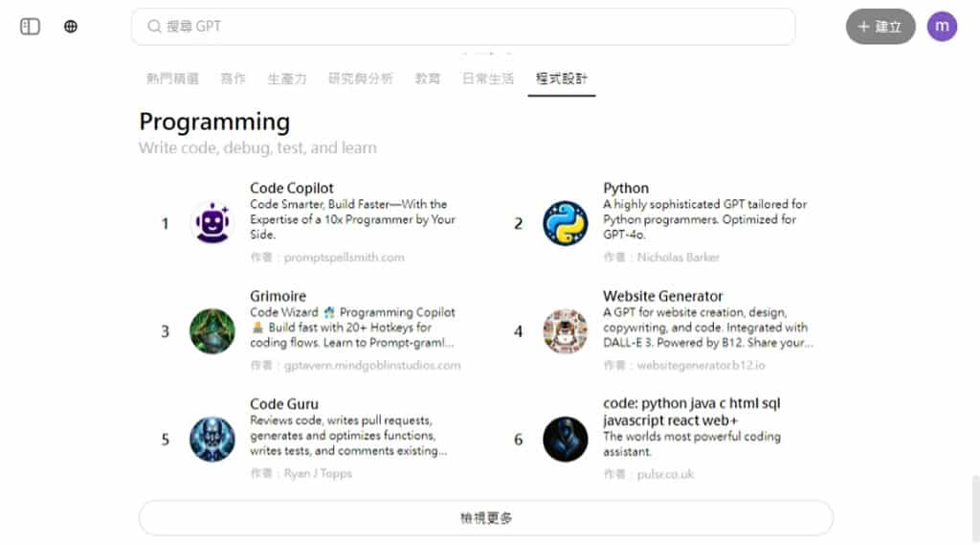Toggle the sidebar panel icon
Image resolution: width=980 pixels, height=545 pixels.
pyautogui.click(x=30, y=26)
